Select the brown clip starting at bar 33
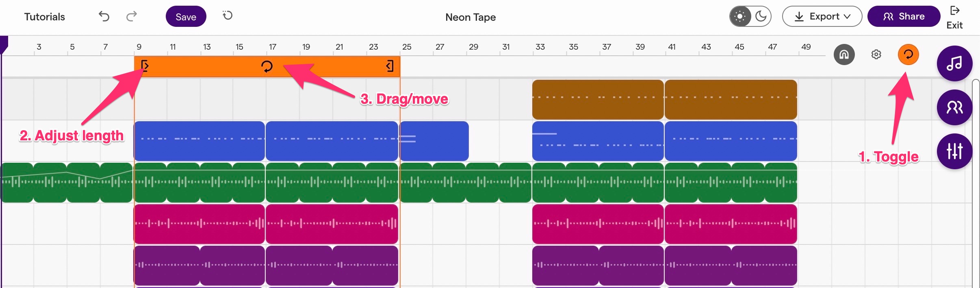 coord(598,100)
